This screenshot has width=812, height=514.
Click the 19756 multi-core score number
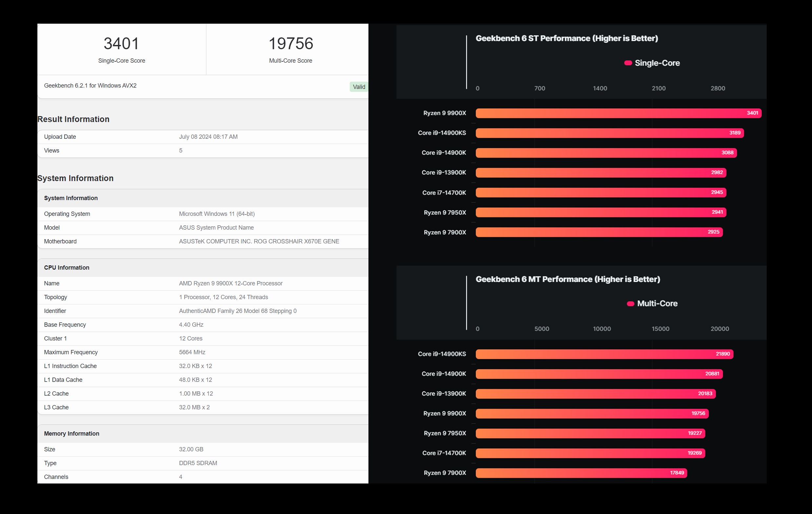[x=291, y=44]
